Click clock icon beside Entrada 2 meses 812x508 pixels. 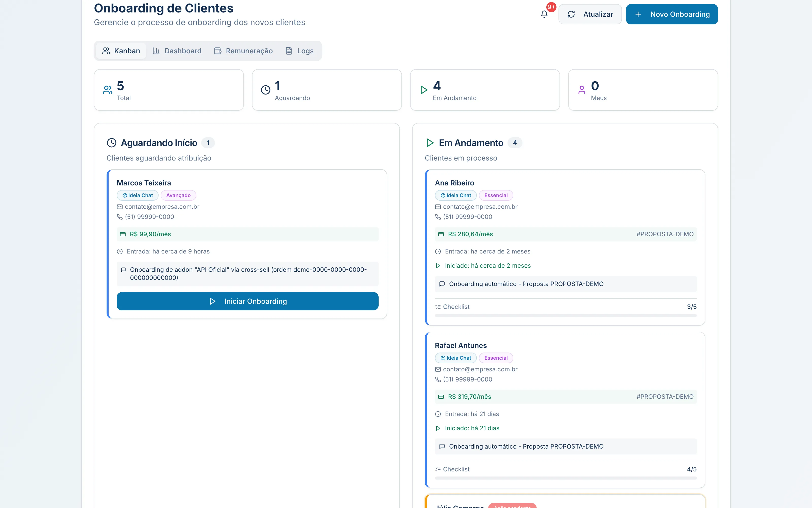[x=438, y=251]
